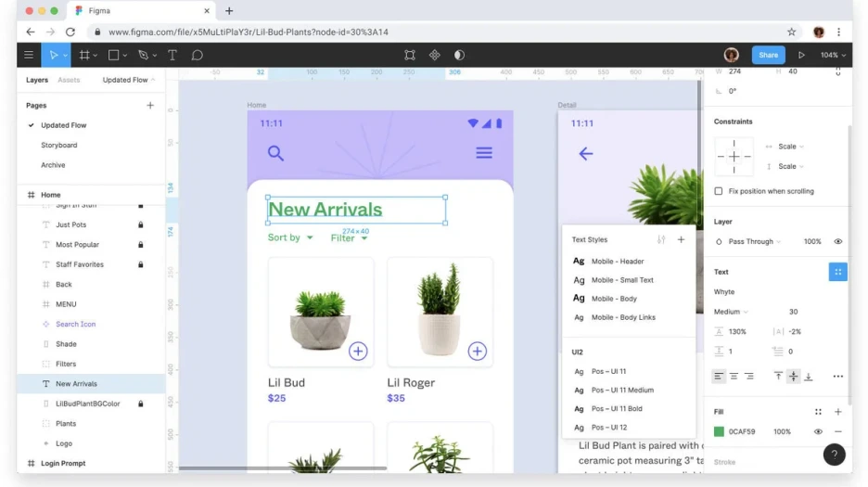Click the Create component icon

[x=435, y=55]
